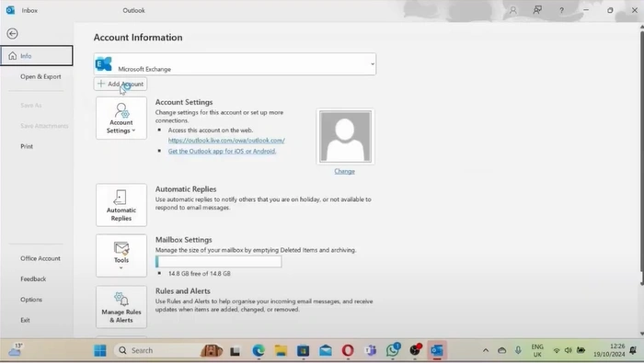Open the weather widget showing 13°

pyautogui.click(x=16, y=350)
